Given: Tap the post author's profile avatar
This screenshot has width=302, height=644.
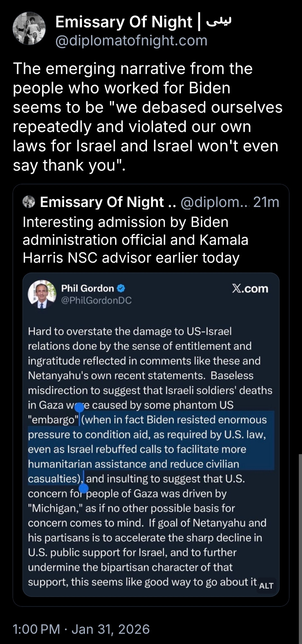Looking at the screenshot, I should click(x=29, y=28).
